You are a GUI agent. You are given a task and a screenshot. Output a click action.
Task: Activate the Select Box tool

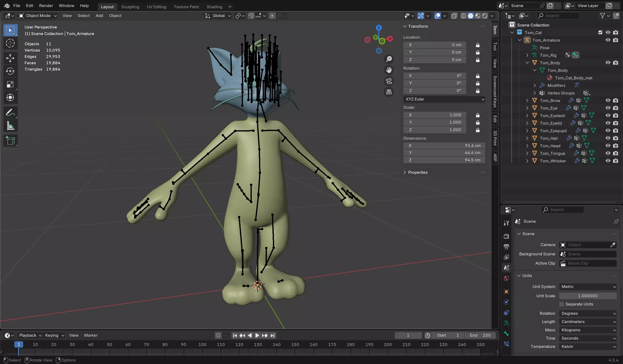[10, 30]
